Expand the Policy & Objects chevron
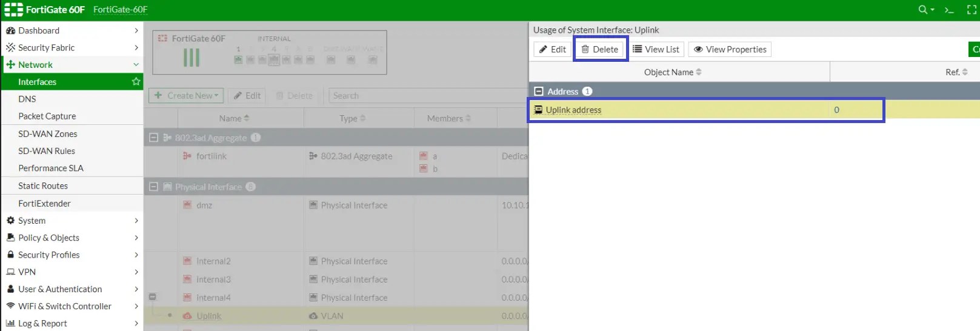 [x=136, y=238]
